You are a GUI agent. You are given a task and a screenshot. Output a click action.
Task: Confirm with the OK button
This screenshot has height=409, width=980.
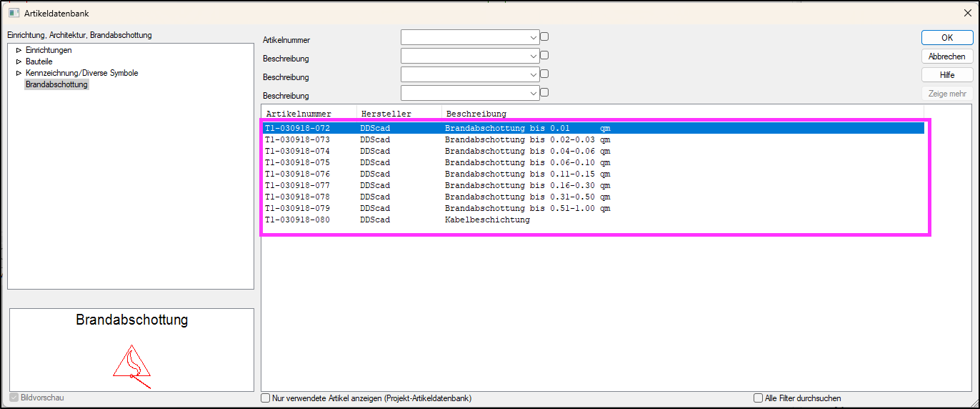947,38
